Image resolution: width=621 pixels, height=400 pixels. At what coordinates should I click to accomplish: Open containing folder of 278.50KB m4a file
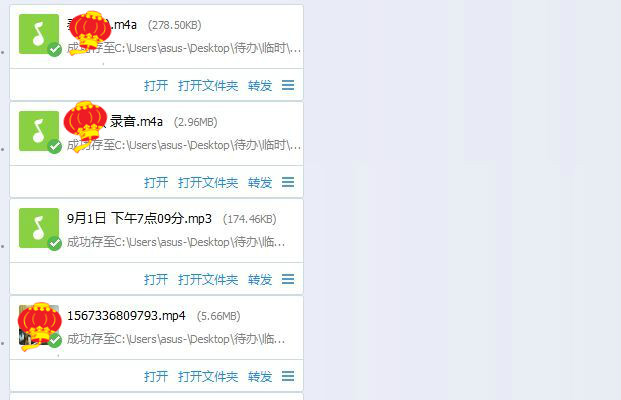click(208, 86)
